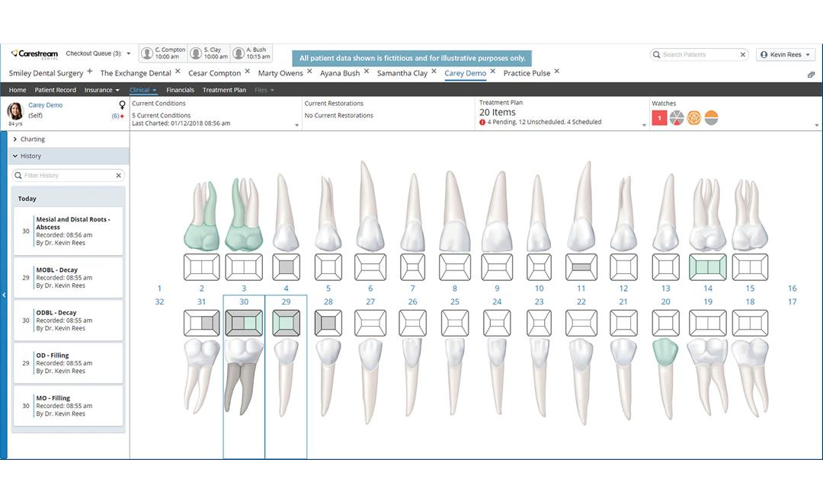Open the Kevin Rees user dropdown

pos(786,55)
